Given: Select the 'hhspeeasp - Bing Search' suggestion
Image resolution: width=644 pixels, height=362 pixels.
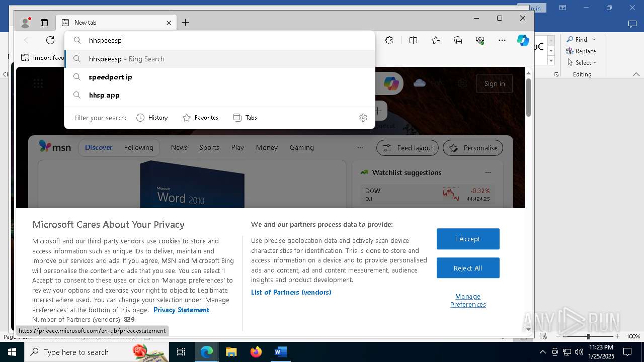Looking at the screenshot, I should pos(220,59).
